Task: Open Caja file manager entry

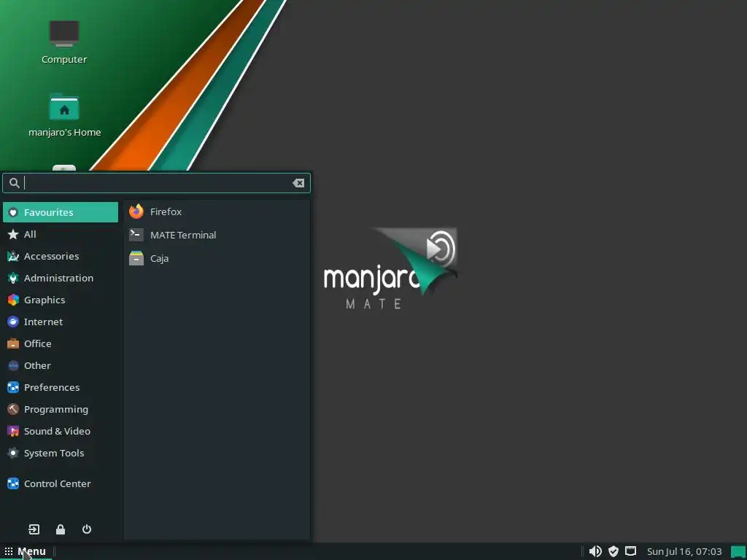Action: click(216, 258)
